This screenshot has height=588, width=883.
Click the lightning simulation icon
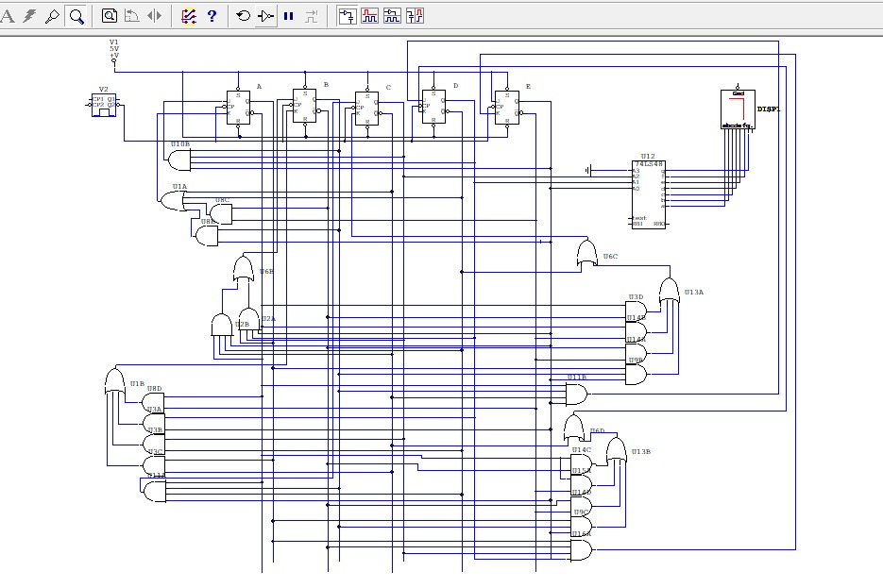click(28, 15)
